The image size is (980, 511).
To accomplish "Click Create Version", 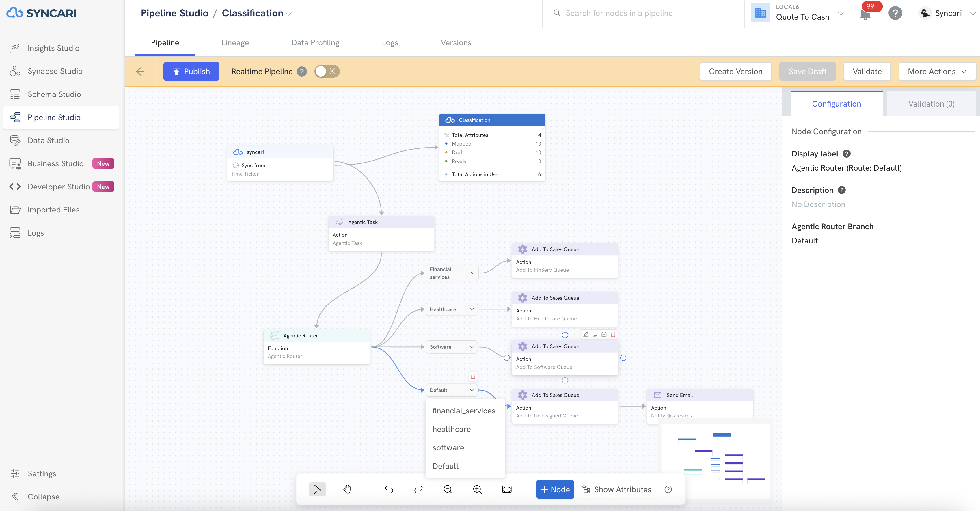I will [x=736, y=72].
